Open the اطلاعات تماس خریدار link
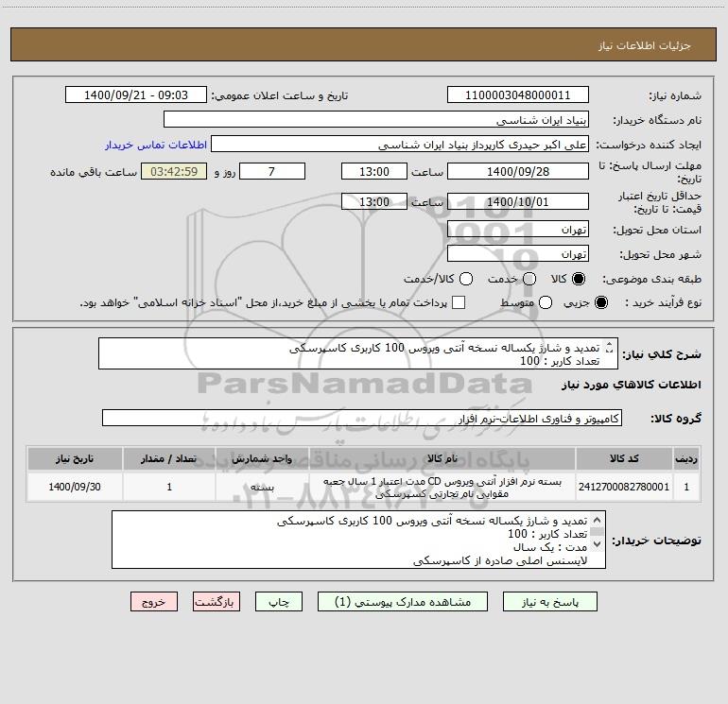The width and height of the screenshot is (728, 704). click(x=156, y=145)
